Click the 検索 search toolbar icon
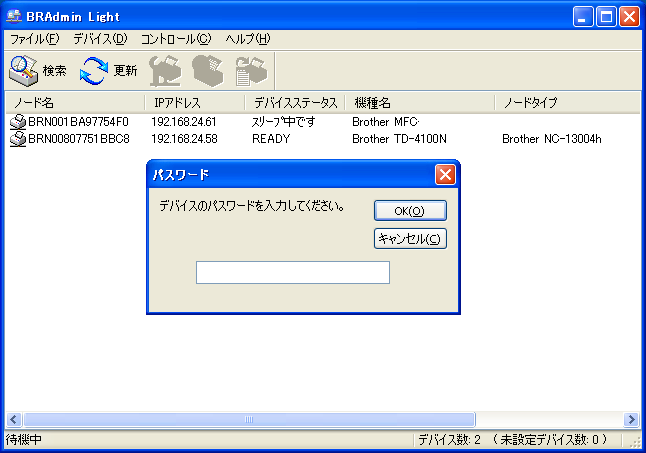Image resolution: width=646 pixels, height=453 pixels. pyautogui.click(x=24, y=70)
